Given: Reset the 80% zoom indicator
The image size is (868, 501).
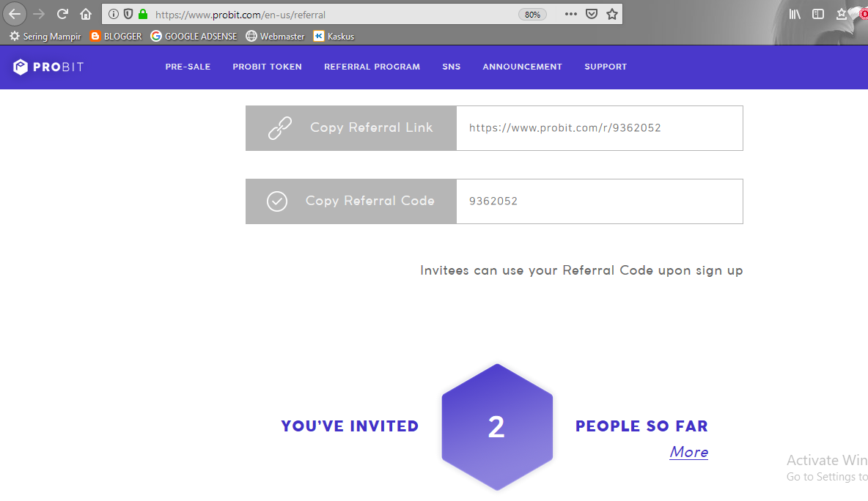Looking at the screenshot, I should (532, 15).
